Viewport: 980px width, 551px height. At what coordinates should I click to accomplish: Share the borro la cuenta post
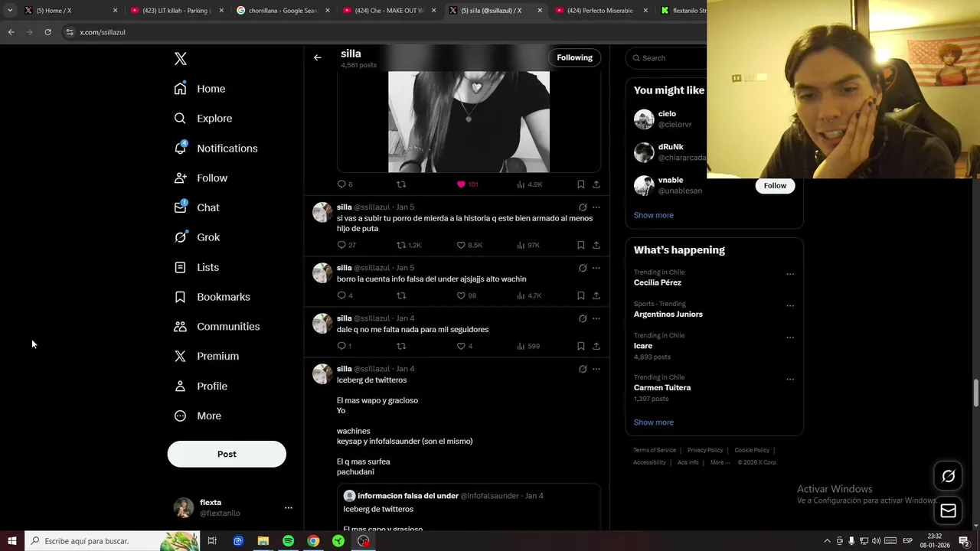tap(596, 295)
